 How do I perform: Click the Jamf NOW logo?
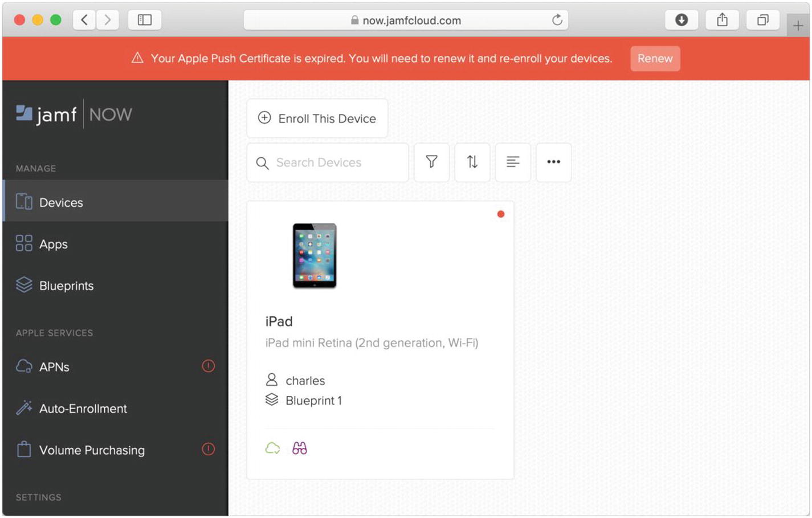pos(74,114)
